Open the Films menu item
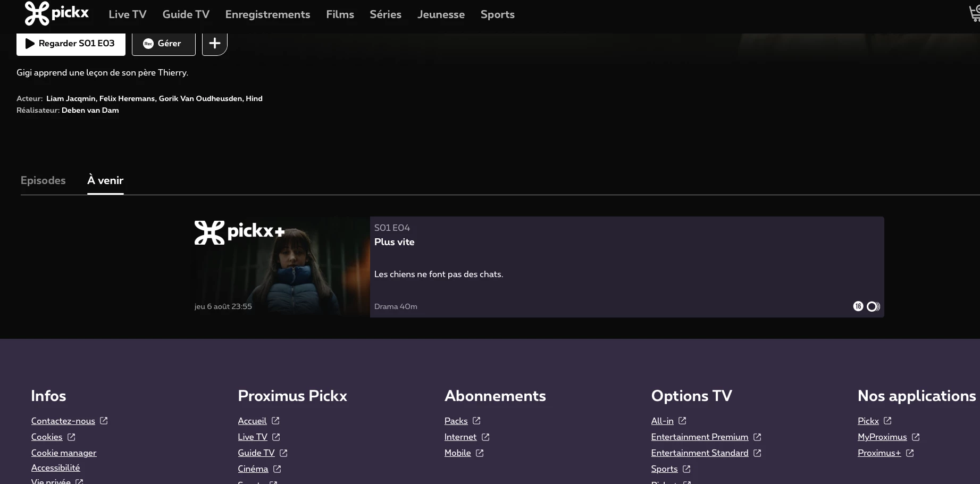The width and height of the screenshot is (980, 484). pyautogui.click(x=340, y=14)
